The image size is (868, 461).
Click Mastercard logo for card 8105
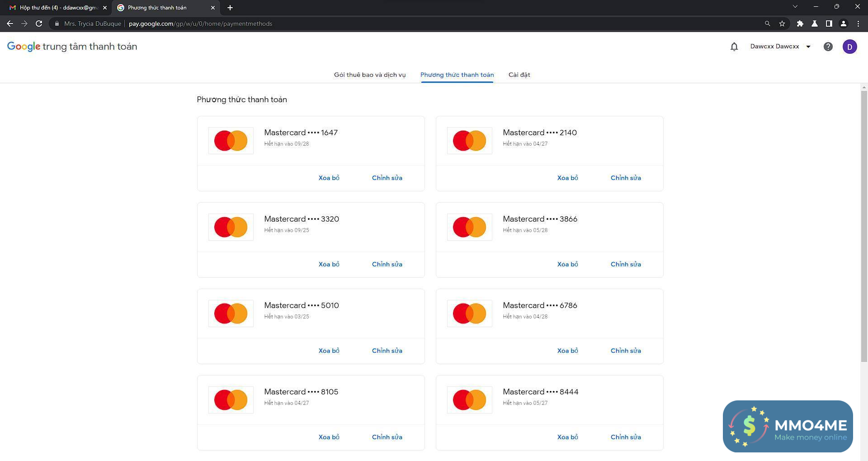[231, 400]
